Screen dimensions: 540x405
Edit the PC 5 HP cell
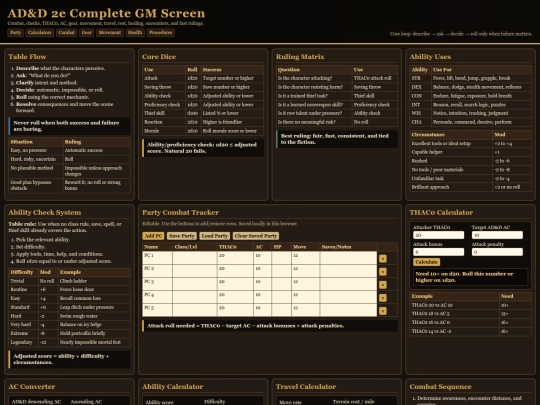tap(282, 310)
